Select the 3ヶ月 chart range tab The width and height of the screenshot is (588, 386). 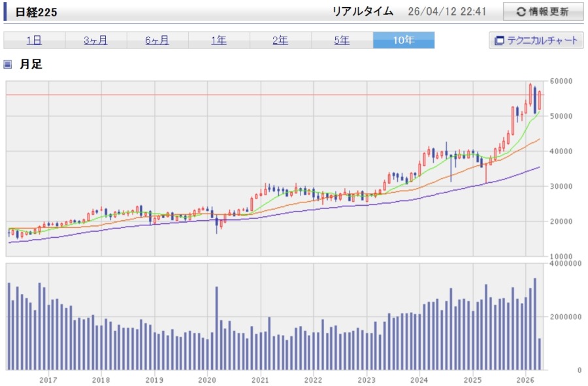coord(95,40)
